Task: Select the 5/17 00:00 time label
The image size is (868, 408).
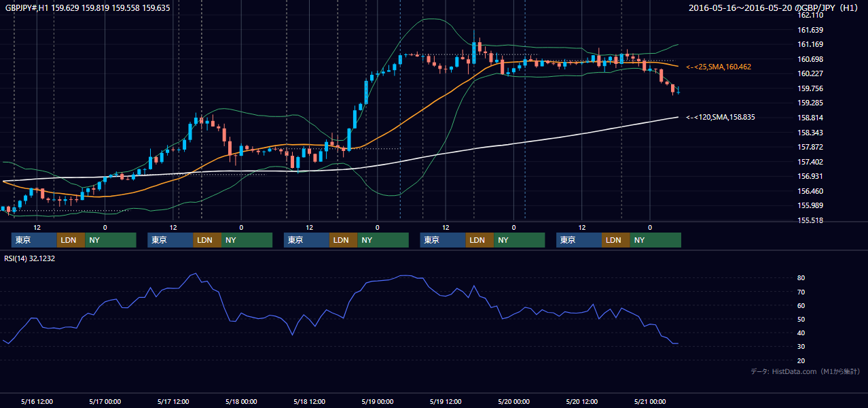Action: (105, 401)
